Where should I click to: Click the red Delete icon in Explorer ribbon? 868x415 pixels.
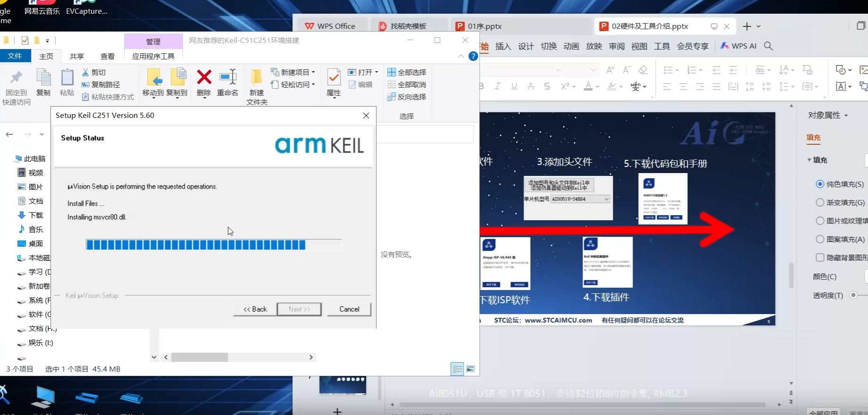point(204,77)
